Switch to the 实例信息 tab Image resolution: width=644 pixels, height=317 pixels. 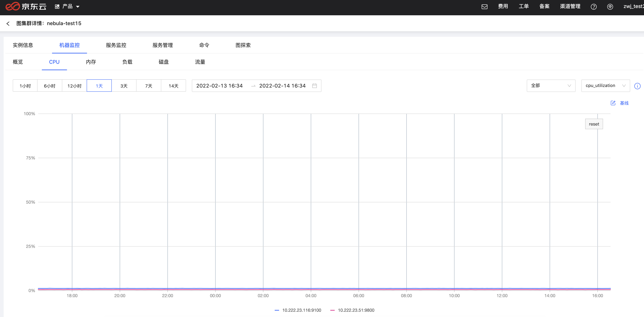click(x=23, y=45)
